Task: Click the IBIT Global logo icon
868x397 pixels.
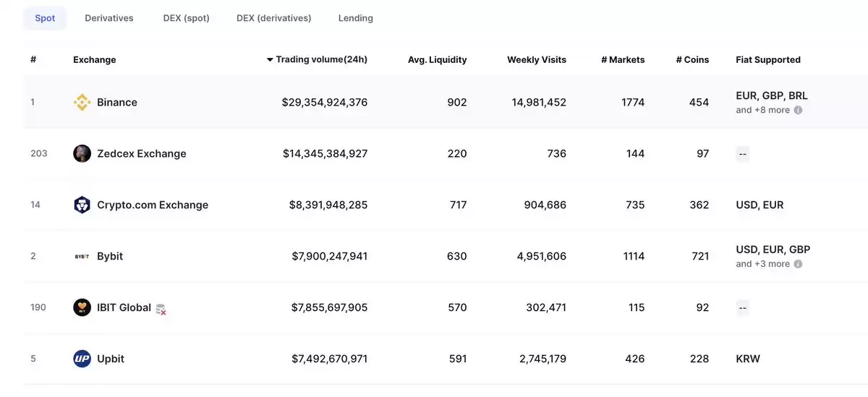Action: pyautogui.click(x=82, y=307)
